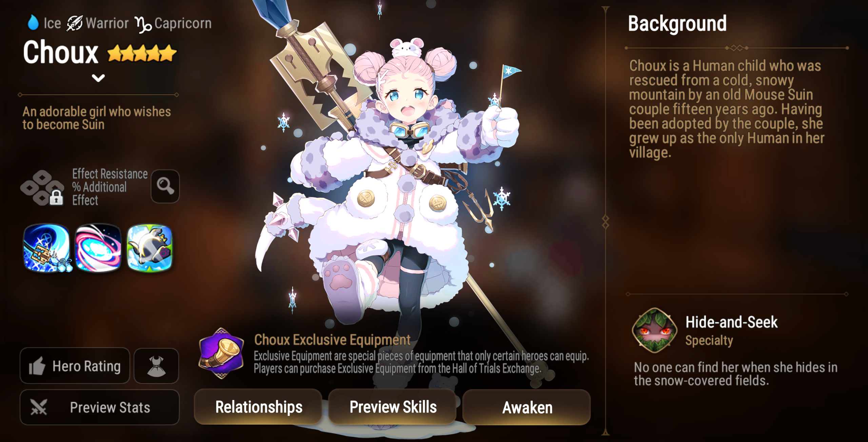View the third skill icon with helmet
868x442 pixels.
coord(150,248)
